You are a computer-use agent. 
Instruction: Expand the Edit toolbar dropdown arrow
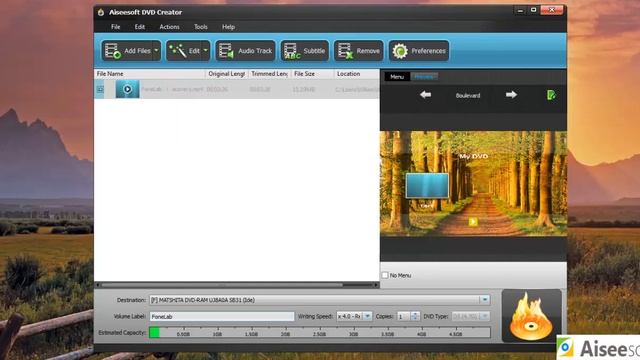coord(206,51)
